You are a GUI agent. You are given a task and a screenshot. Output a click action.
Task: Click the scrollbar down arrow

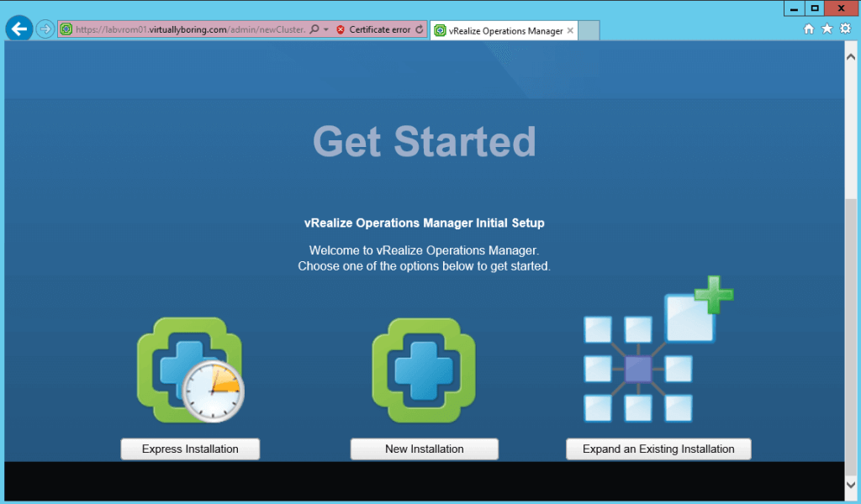[x=851, y=485]
